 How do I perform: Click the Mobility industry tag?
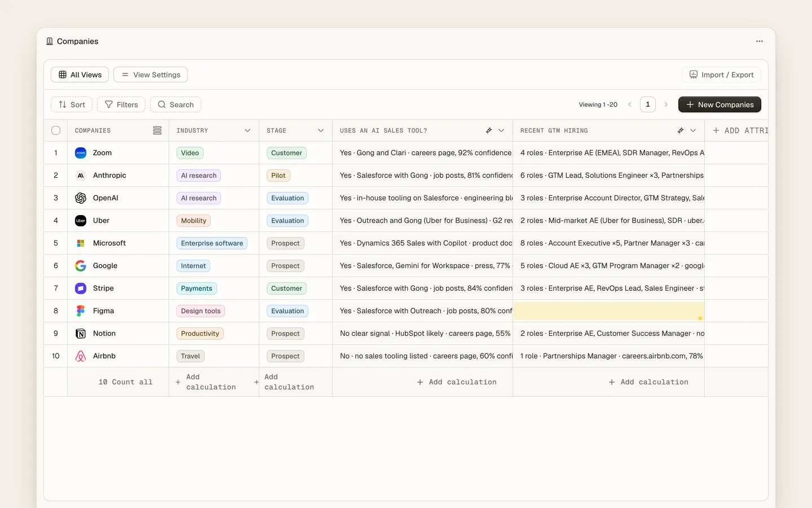193,221
